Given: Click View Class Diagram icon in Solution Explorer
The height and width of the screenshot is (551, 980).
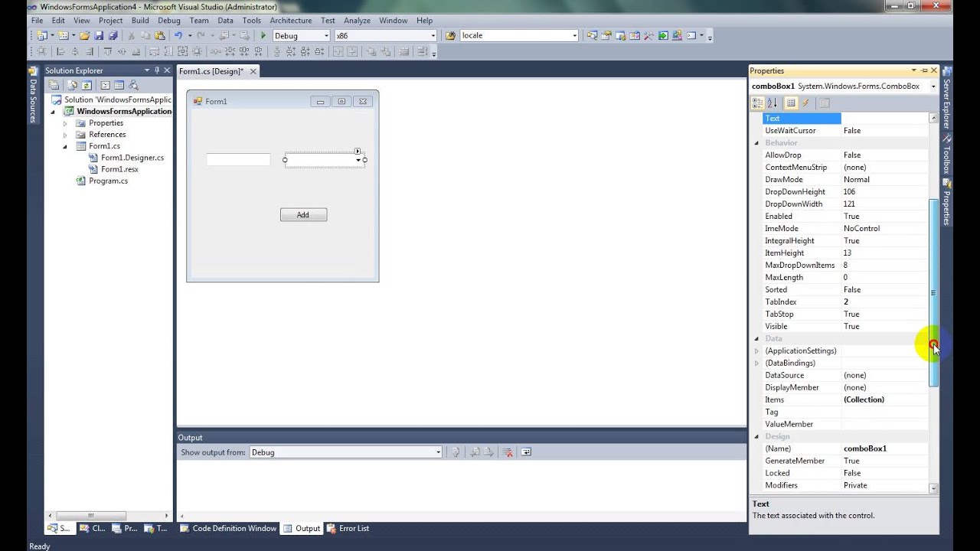Looking at the screenshot, I should click(133, 85).
